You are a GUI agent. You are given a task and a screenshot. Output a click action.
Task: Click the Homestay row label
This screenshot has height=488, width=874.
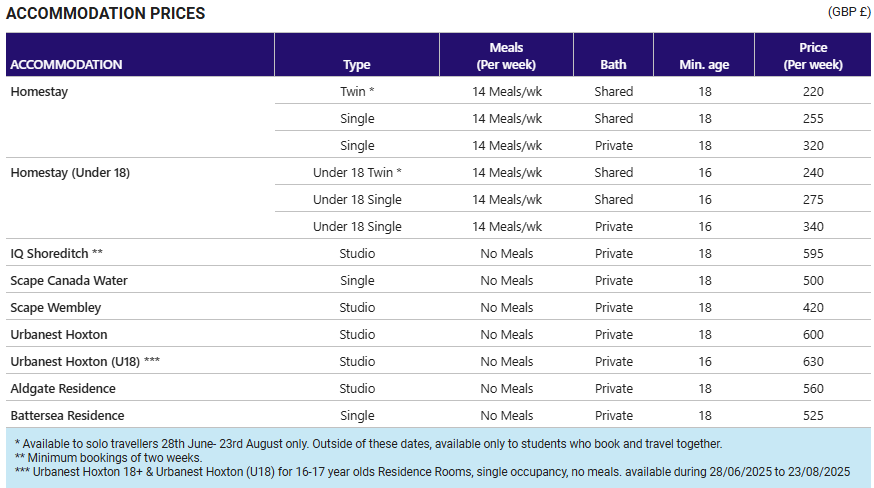pyautogui.click(x=39, y=91)
